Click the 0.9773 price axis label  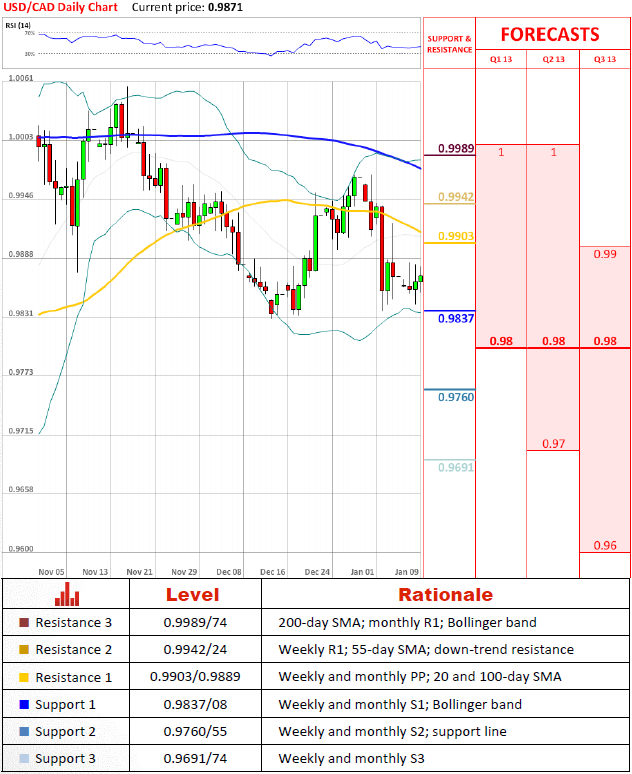click(x=21, y=372)
